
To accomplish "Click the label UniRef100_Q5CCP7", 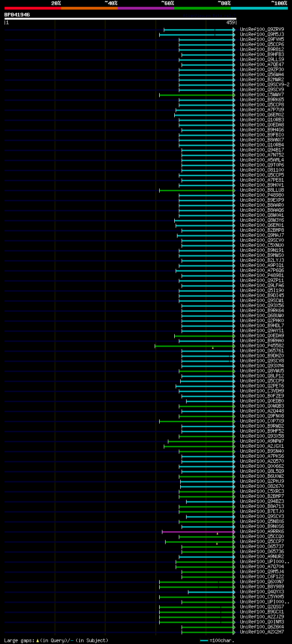I will pos(262,541).
